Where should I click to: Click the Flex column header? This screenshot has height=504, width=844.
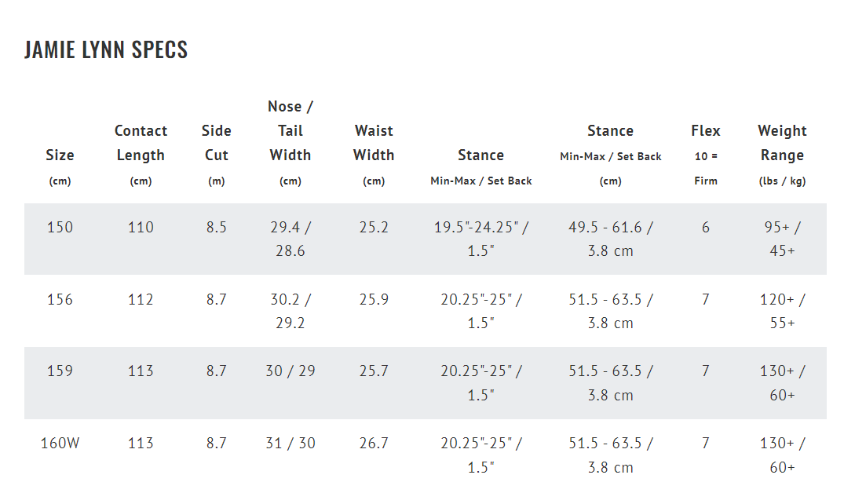pyautogui.click(x=706, y=155)
